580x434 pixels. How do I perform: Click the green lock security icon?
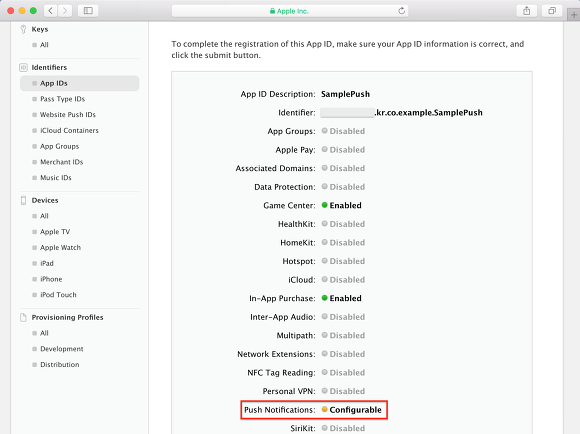click(x=272, y=11)
